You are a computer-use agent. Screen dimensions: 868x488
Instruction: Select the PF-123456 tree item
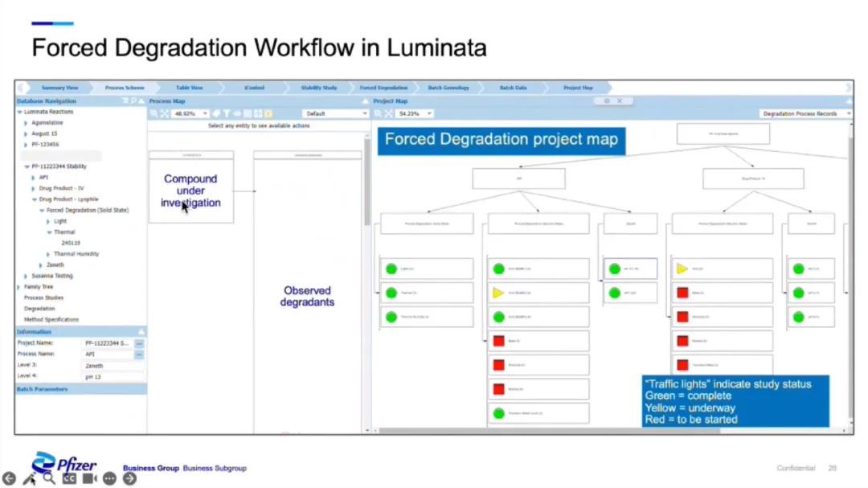pos(45,145)
